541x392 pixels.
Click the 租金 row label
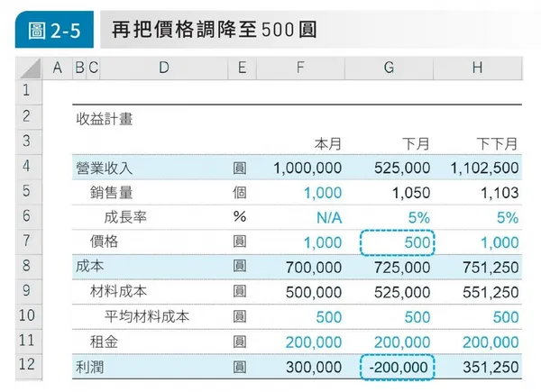coord(105,342)
